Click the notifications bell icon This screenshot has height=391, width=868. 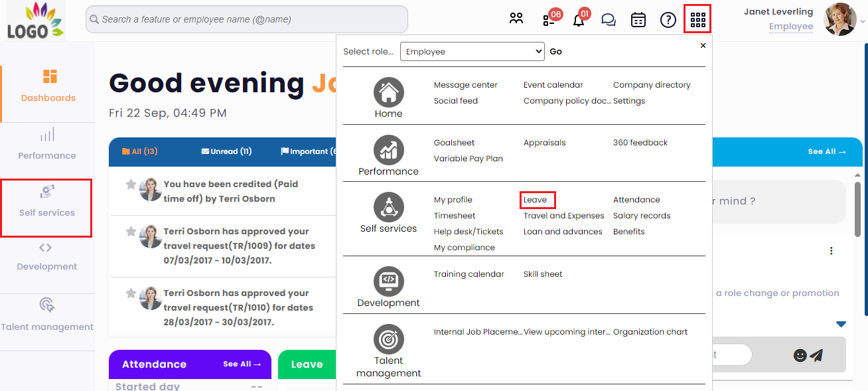pyautogui.click(x=579, y=20)
